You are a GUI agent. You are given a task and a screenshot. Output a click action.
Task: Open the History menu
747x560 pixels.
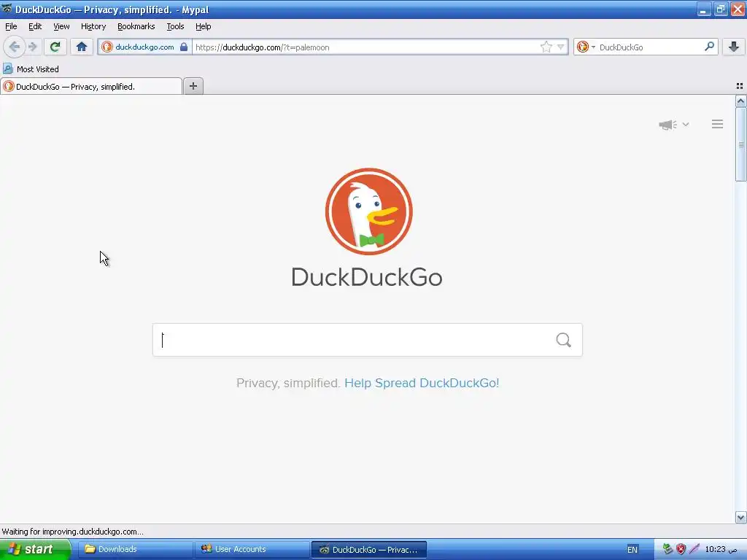93,26
